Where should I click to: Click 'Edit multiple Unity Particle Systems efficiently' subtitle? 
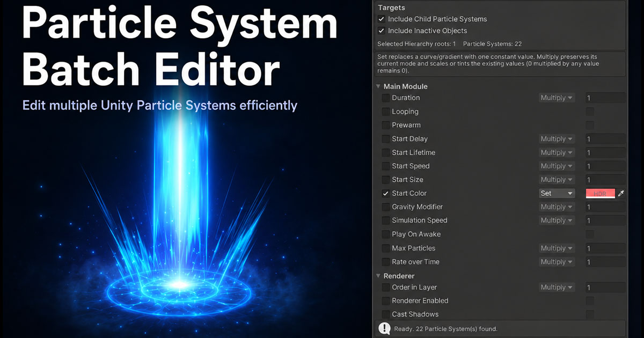[x=160, y=105]
